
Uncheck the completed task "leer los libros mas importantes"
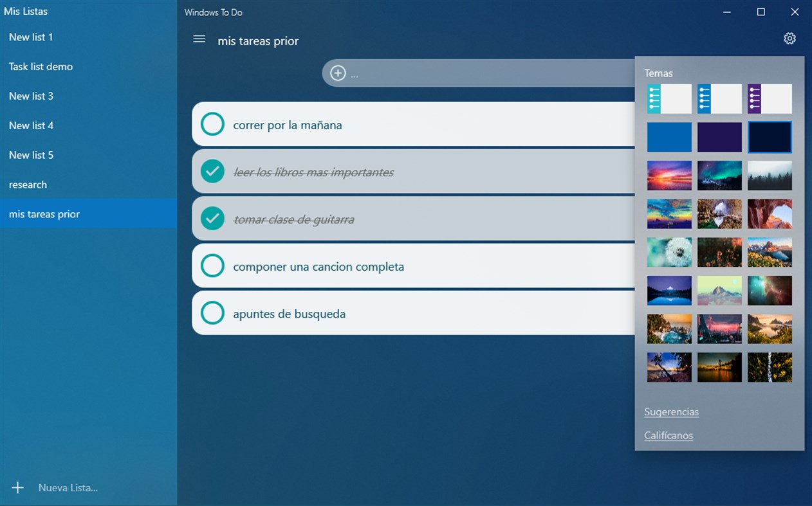click(212, 171)
